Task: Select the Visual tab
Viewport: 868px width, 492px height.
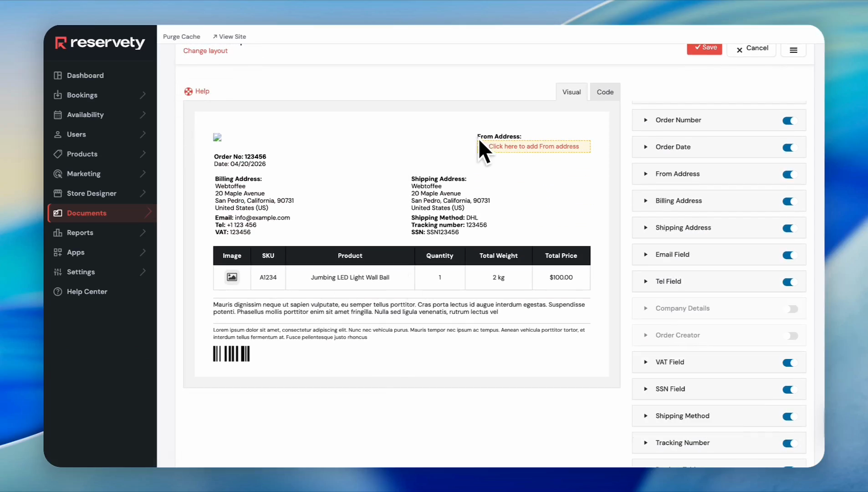Action: (571, 92)
